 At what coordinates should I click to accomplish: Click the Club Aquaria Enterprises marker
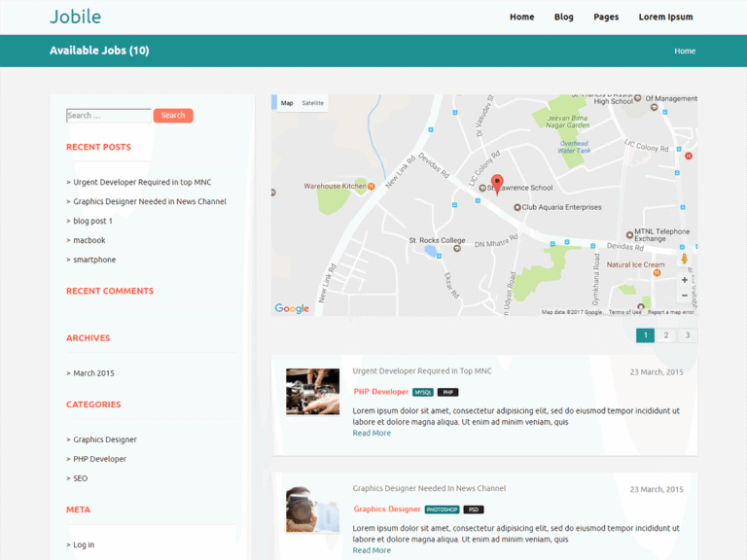click(516, 207)
